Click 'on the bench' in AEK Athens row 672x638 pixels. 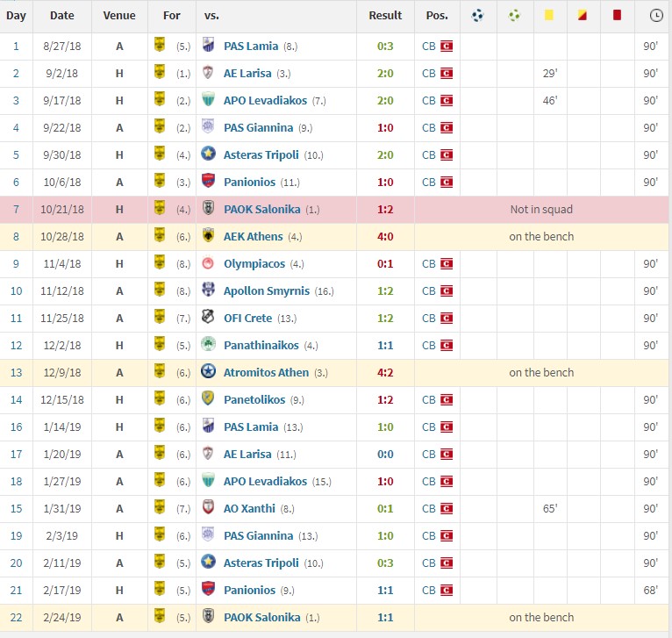coord(541,237)
